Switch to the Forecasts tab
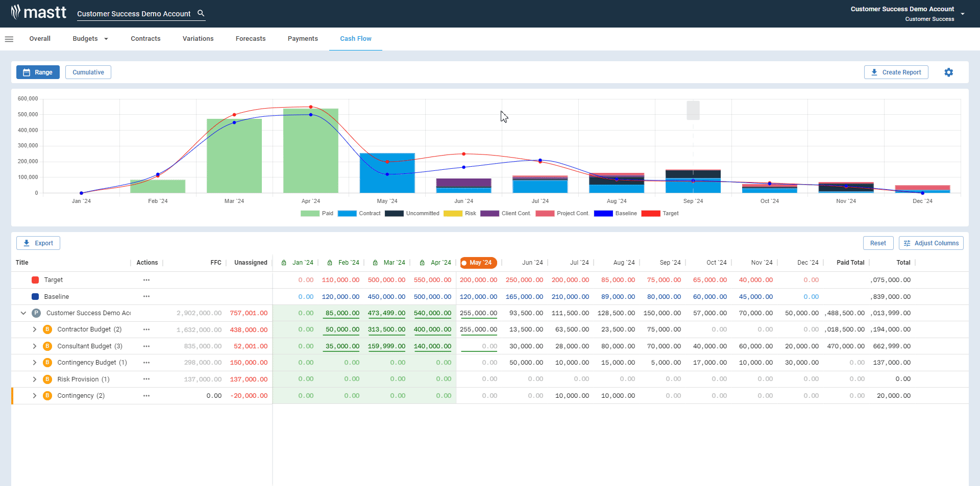The height and width of the screenshot is (486, 980). [250, 39]
